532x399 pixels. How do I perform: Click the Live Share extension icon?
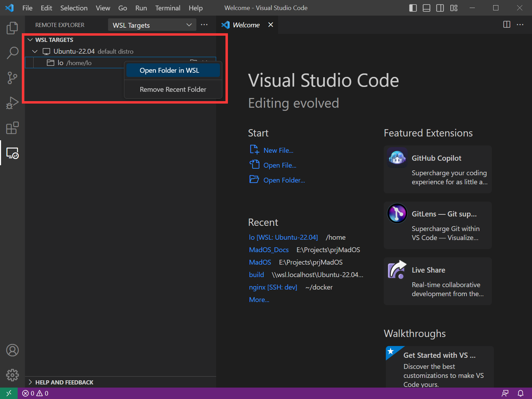[x=397, y=269]
